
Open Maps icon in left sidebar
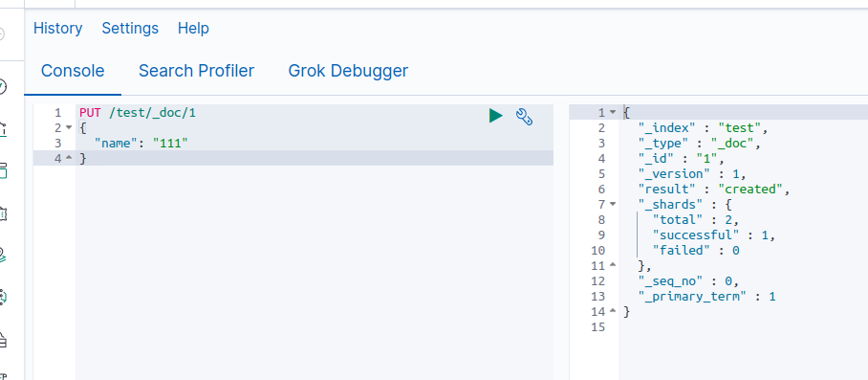tap(3, 255)
